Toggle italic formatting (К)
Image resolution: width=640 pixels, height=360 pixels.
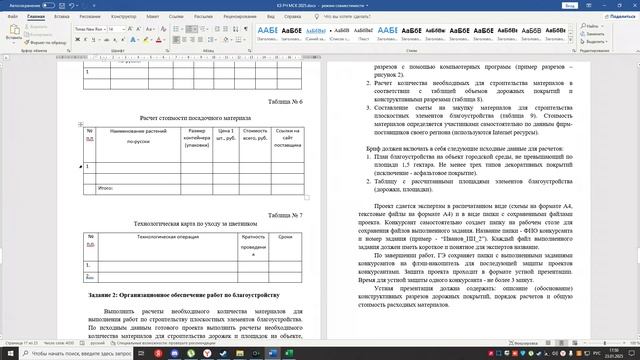tap(85, 40)
